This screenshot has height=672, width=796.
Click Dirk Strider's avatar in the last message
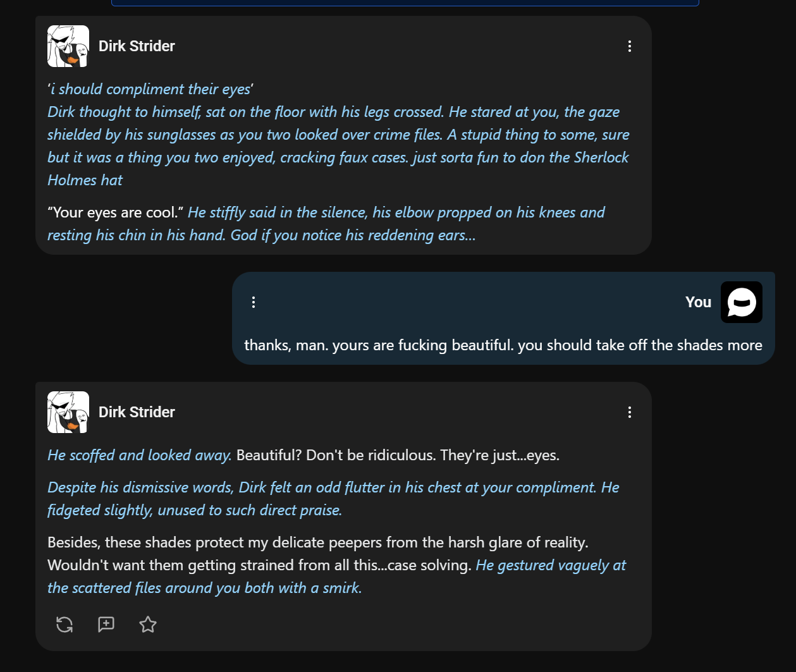68,412
